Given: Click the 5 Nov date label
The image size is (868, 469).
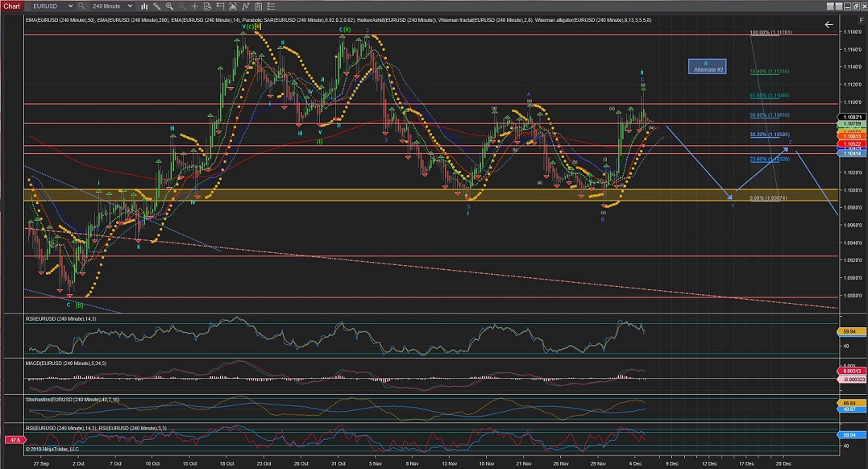Looking at the screenshot, I should 376,463.
